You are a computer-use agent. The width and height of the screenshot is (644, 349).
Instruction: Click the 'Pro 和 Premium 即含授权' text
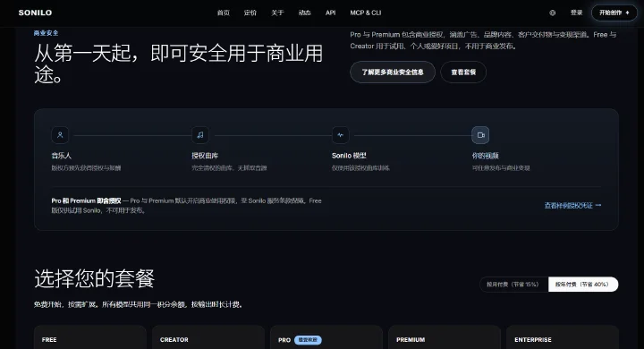86,200
